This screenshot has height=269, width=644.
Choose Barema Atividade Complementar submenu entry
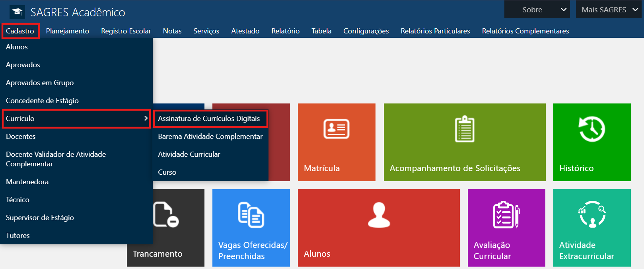pos(210,136)
